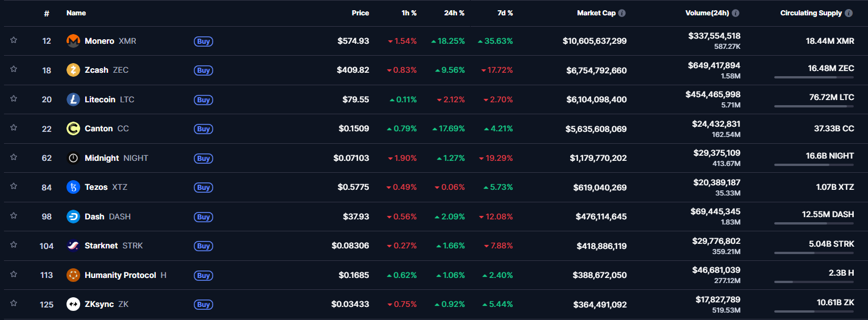The width and height of the screenshot is (868, 320).
Task: Click the Zcash coin logo icon
Action: pyautogui.click(x=73, y=70)
